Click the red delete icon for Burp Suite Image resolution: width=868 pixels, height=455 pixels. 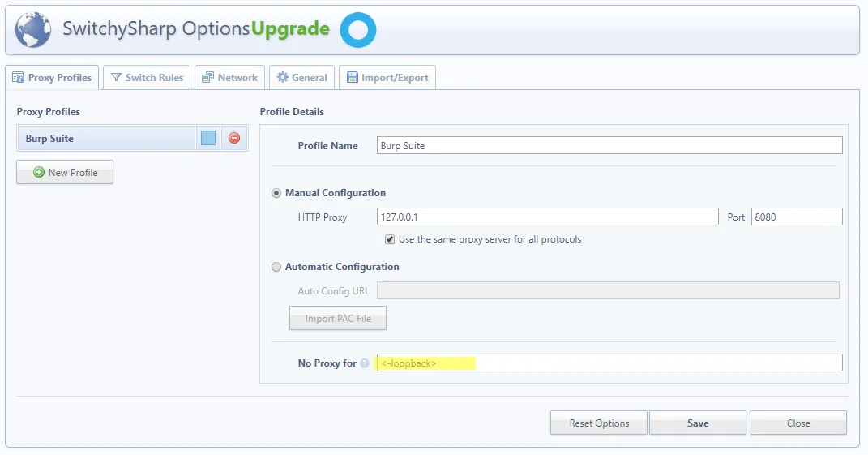(x=234, y=138)
